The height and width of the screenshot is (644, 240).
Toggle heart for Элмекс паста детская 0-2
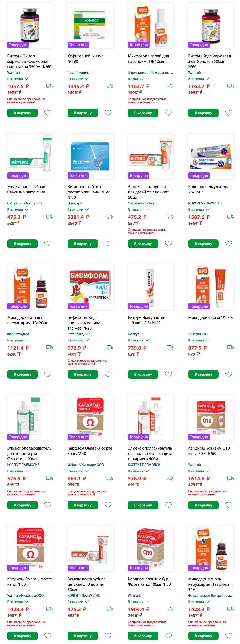click(108, 635)
